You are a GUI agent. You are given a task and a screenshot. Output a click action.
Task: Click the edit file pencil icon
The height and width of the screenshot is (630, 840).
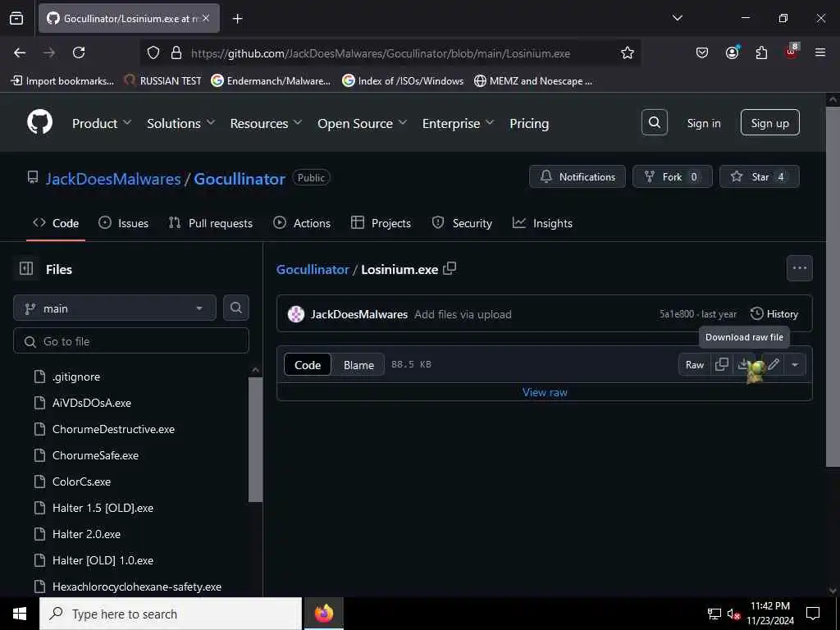tap(773, 364)
